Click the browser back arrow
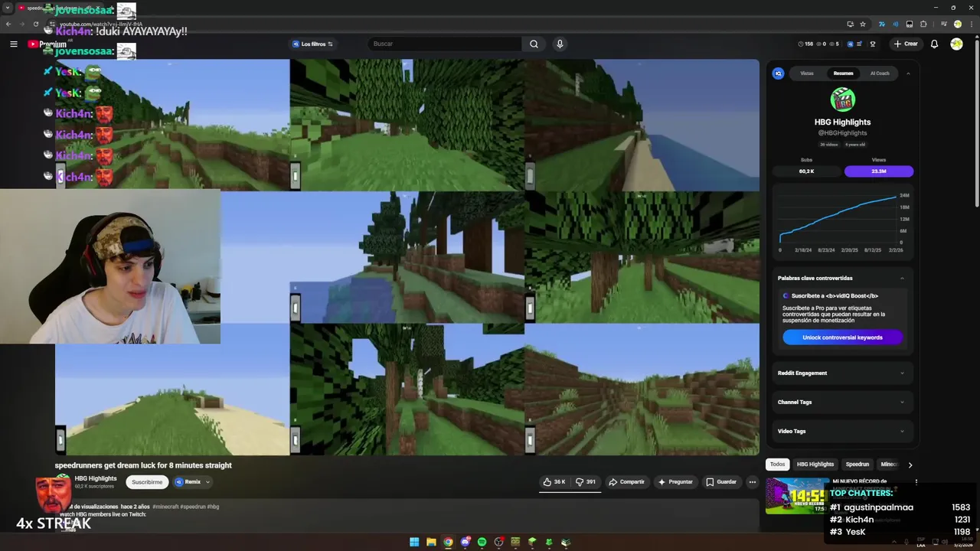 coord(8,24)
